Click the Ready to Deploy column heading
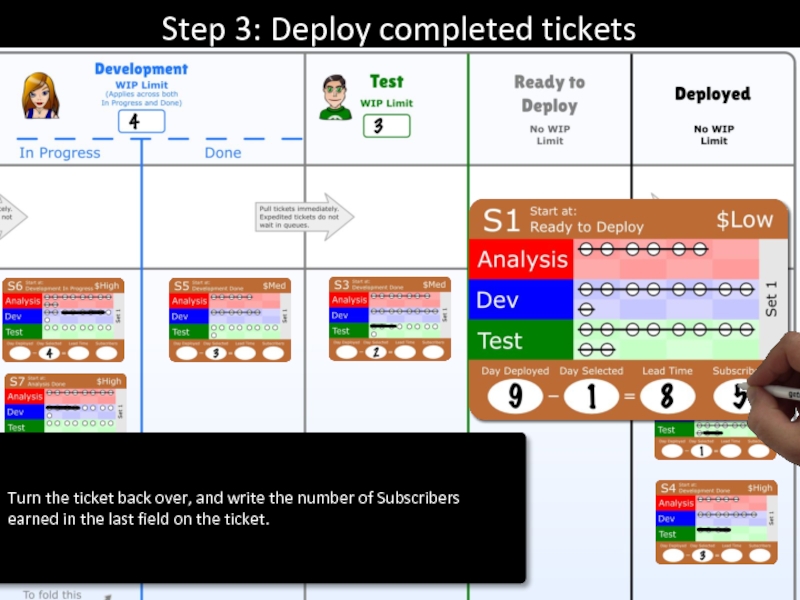 pyautogui.click(x=549, y=94)
